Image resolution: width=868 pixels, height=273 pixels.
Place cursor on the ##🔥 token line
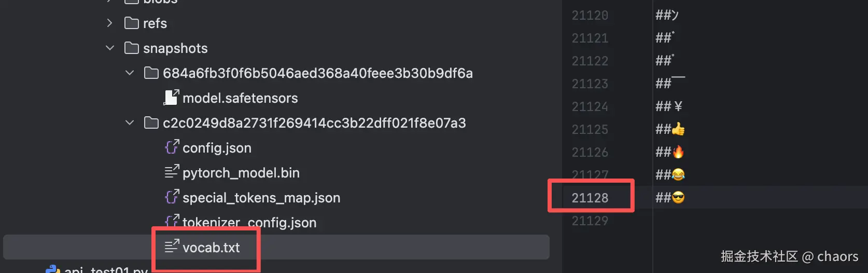click(670, 152)
